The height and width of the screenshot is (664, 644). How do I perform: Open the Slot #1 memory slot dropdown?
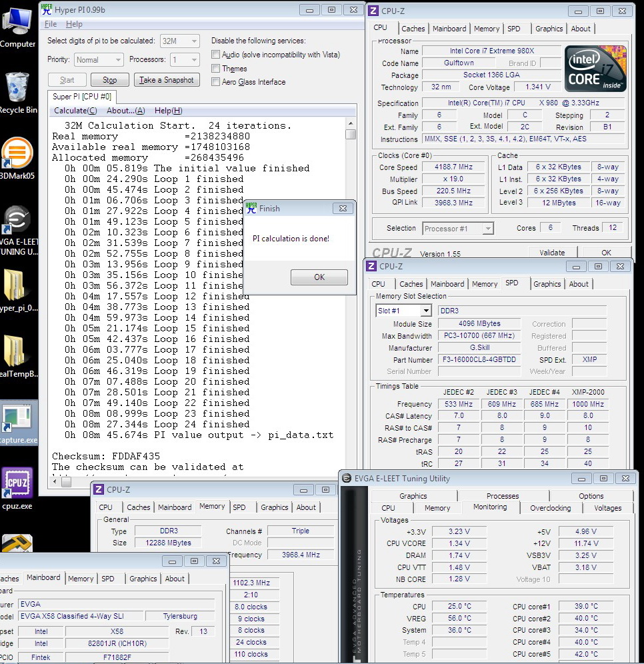point(403,311)
